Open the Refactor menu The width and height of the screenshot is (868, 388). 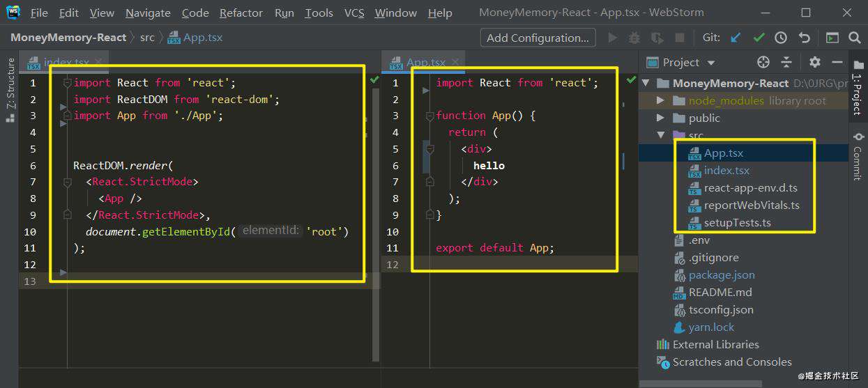(x=243, y=13)
